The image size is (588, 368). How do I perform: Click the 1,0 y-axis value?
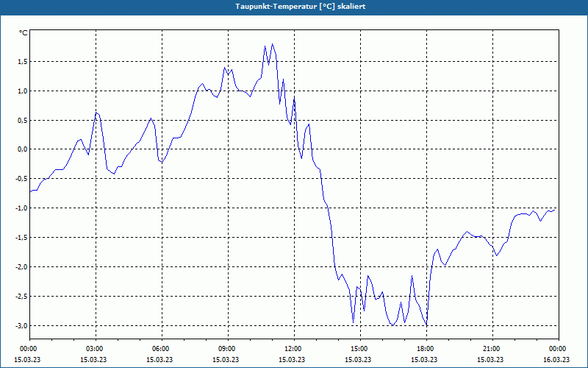(x=23, y=91)
